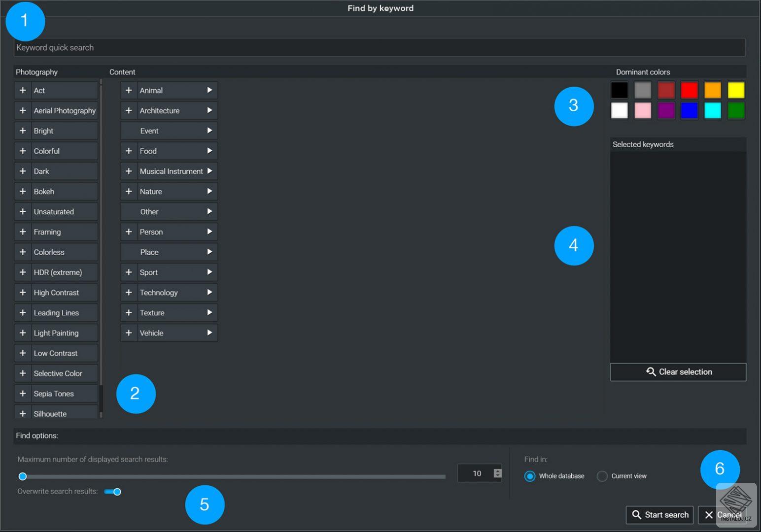Viewport: 761px width, 532px height.
Task: Expand the Sport submenu arrow
Action: 209,272
